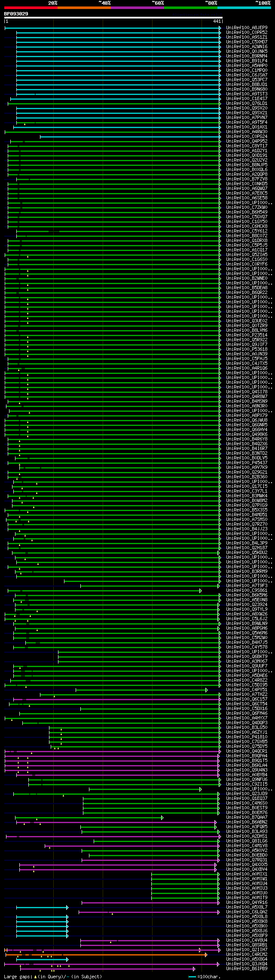This screenshot has width=275, height=980.
Task: Open hit UniRef100_A9S1Z1
Action: 247,37
